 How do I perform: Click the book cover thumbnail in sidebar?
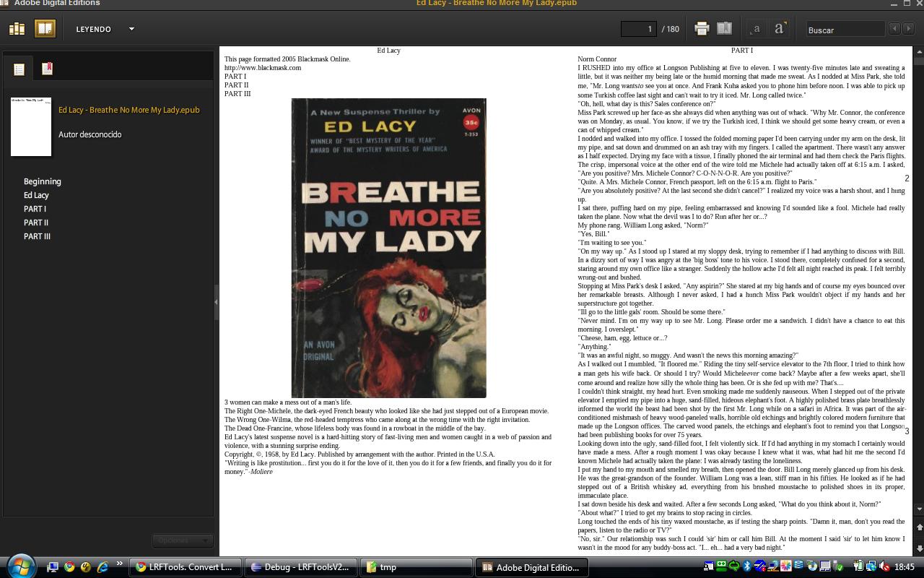tap(31, 126)
